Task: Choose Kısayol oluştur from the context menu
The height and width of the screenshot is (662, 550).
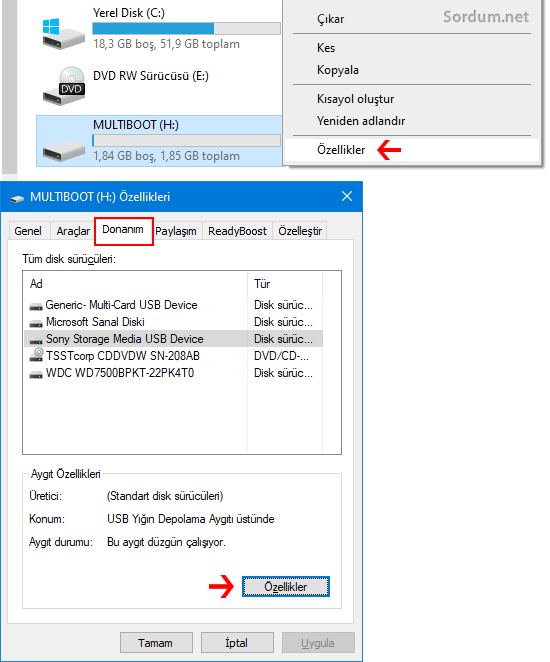Action: [355, 99]
